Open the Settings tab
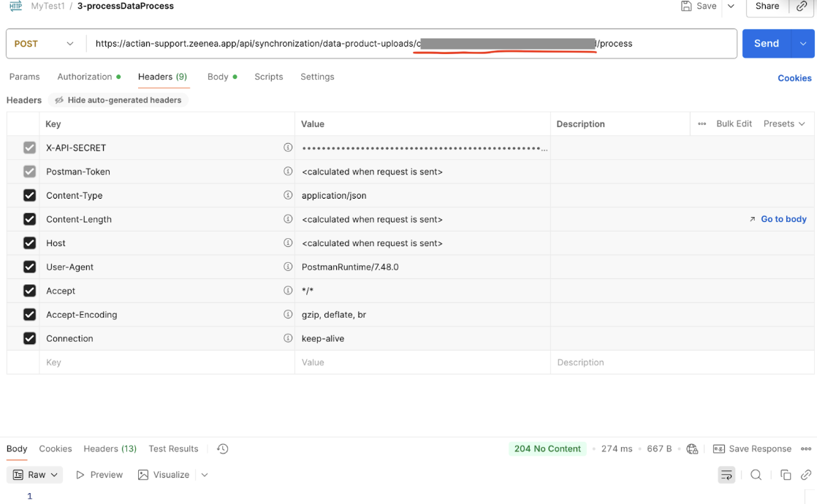 point(317,77)
